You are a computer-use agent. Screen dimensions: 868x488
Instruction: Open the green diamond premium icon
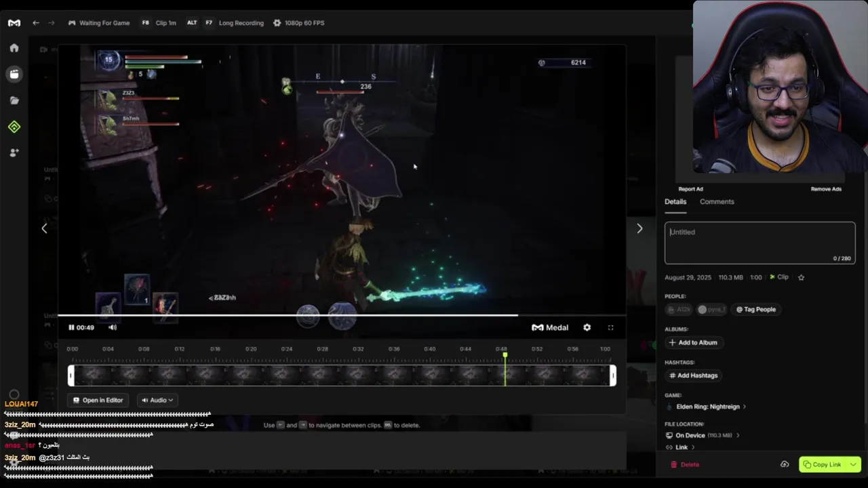click(14, 127)
